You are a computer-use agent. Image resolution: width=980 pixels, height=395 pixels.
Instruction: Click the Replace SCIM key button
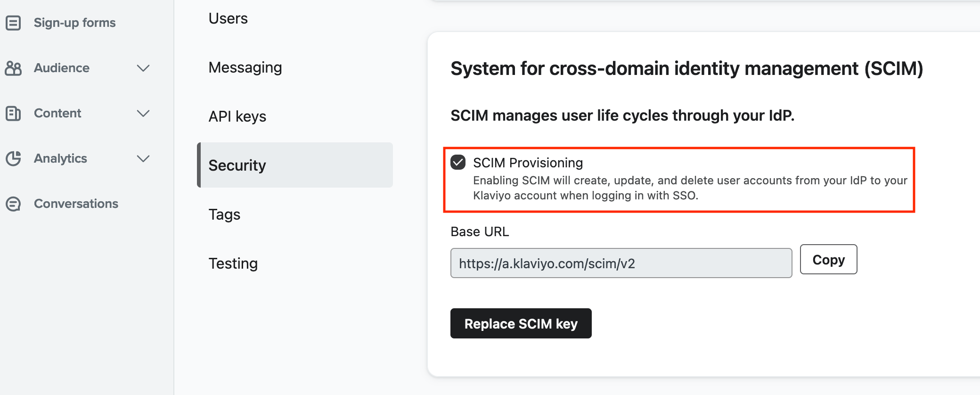521,323
